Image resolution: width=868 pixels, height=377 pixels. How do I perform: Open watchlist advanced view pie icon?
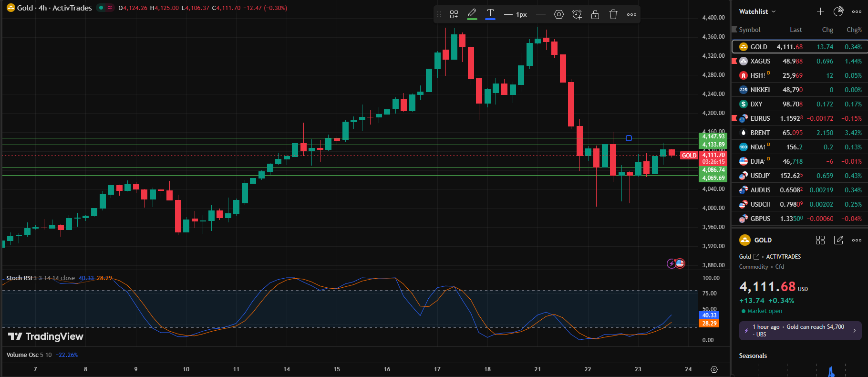[838, 11]
